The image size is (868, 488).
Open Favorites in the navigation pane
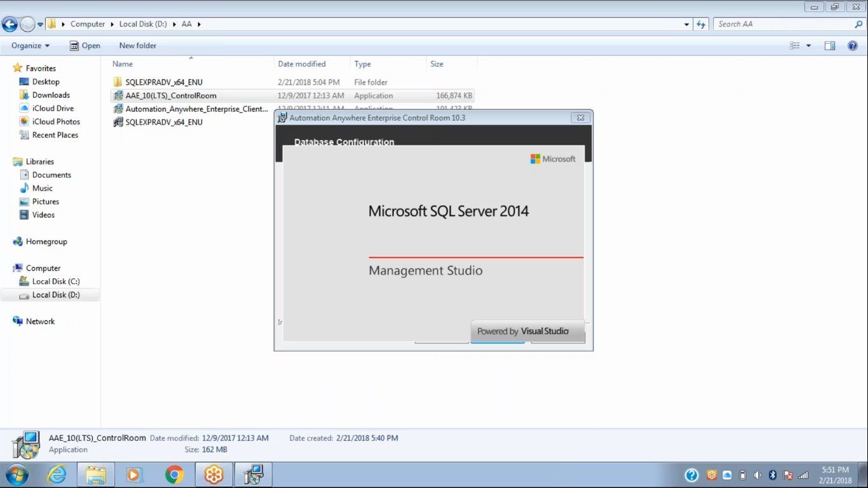[41, 68]
